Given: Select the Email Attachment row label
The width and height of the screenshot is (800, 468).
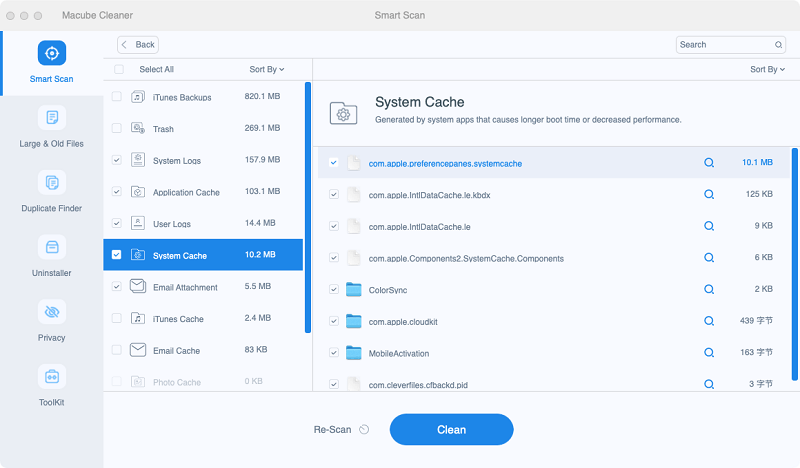Looking at the screenshot, I should point(185,287).
